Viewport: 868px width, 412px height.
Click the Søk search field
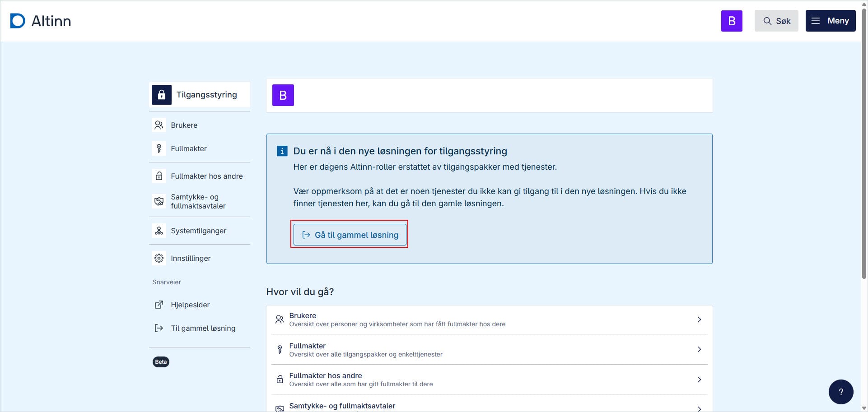(776, 21)
